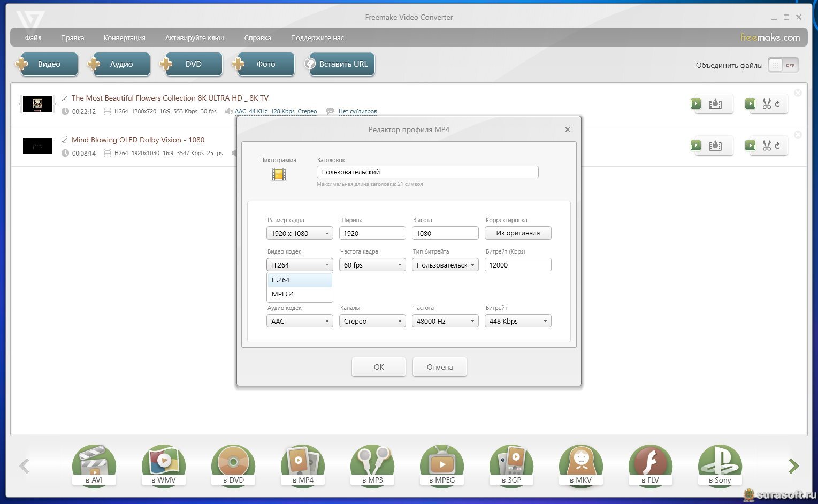Toggle the 'Объединить файлы' switch
The image size is (818, 504).
(x=783, y=65)
